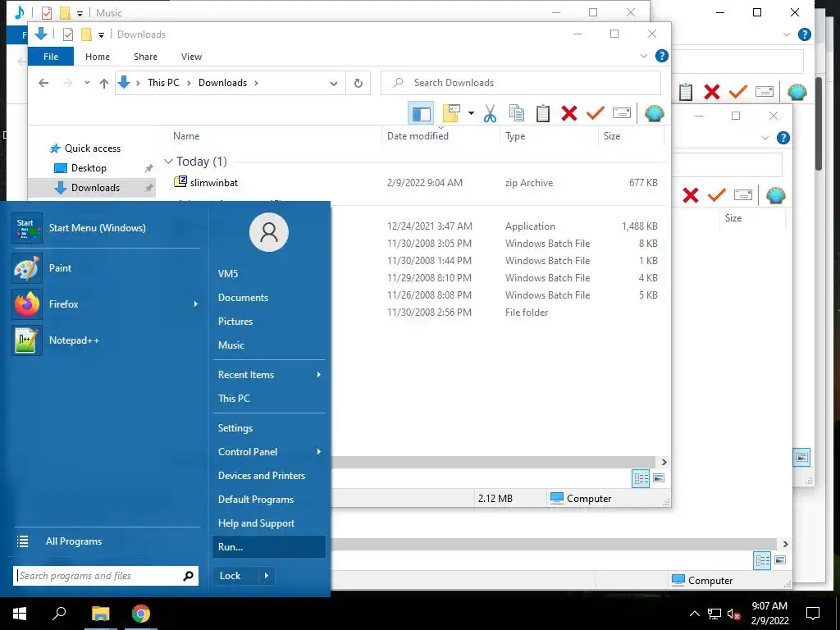Switch to the View ribbon tab
Image resolution: width=840 pixels, height=630 pixels.
[191, 57]
